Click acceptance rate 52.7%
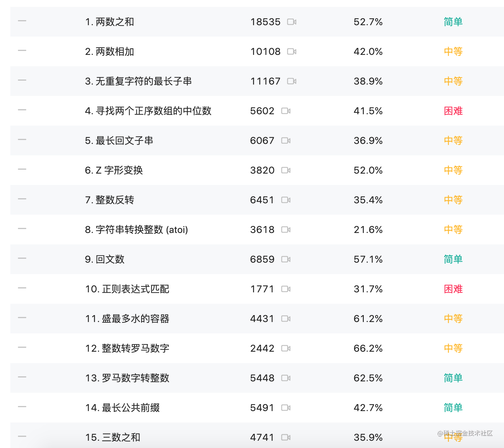Screen dimensions: 504x448 368,22
